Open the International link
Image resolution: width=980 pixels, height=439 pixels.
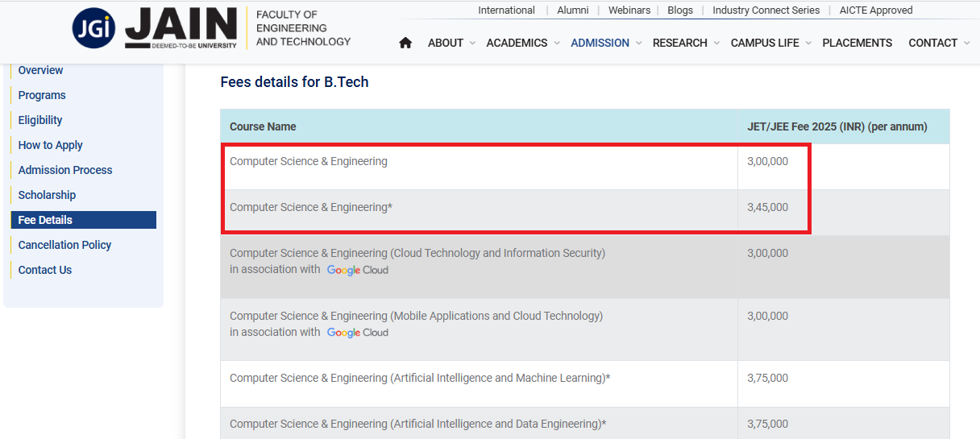[x=506, y=10]
